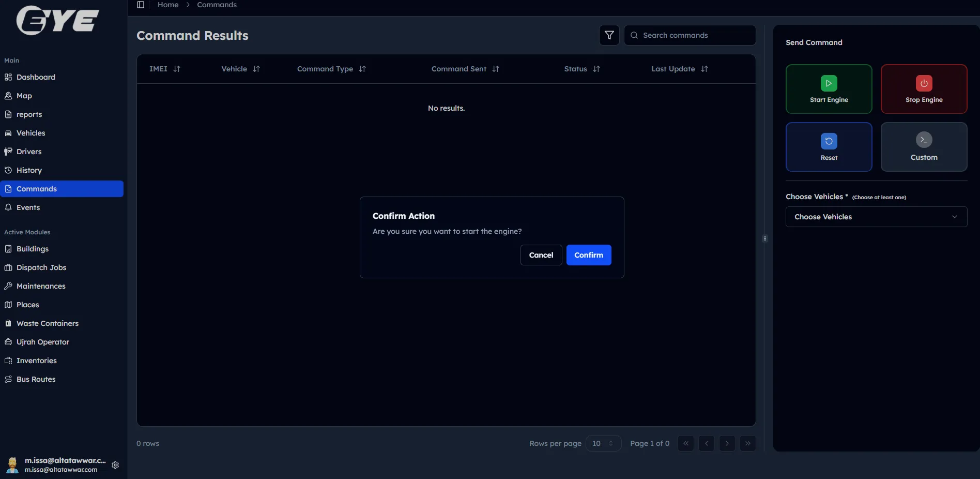Expand the Choose Vehicles dropdown
Screen dimensions: 980x479
876,217
